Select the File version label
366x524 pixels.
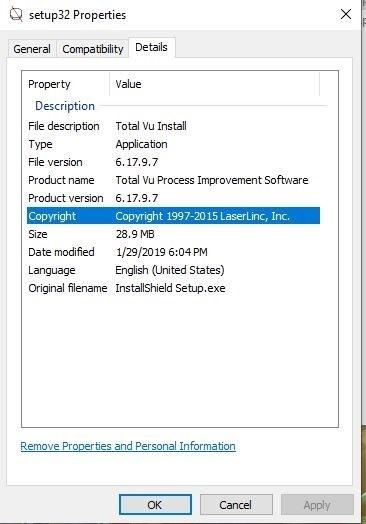[55, 162]
